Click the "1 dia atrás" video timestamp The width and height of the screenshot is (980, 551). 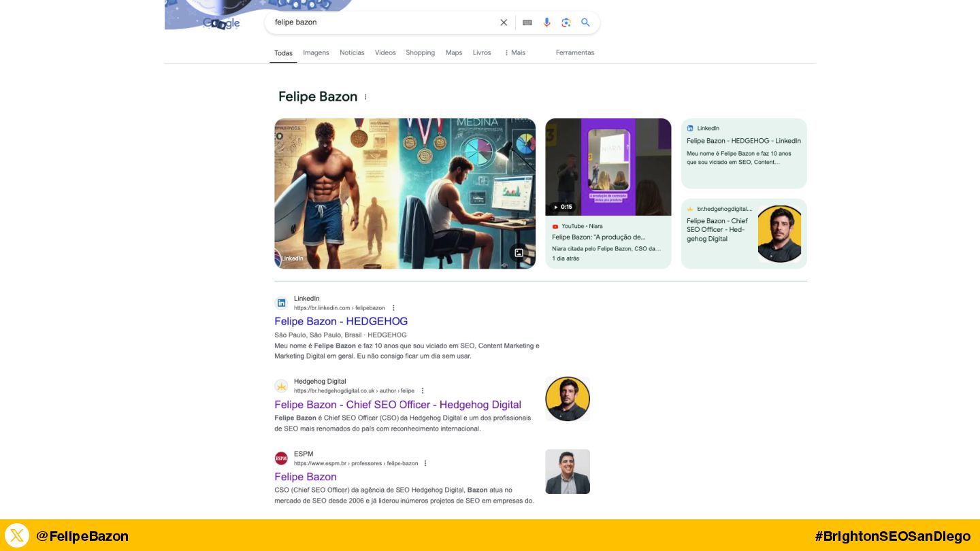click(x=566, y=258)
